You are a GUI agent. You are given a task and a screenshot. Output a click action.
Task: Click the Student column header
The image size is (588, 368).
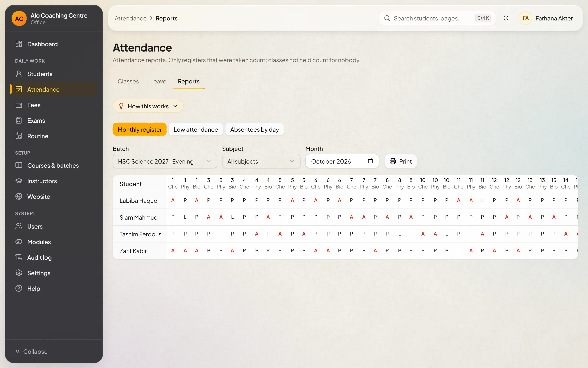[130, 184]
